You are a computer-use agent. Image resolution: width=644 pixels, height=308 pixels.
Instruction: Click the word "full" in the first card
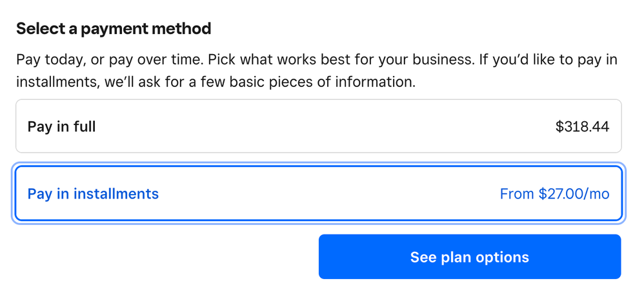pos(84,127)
